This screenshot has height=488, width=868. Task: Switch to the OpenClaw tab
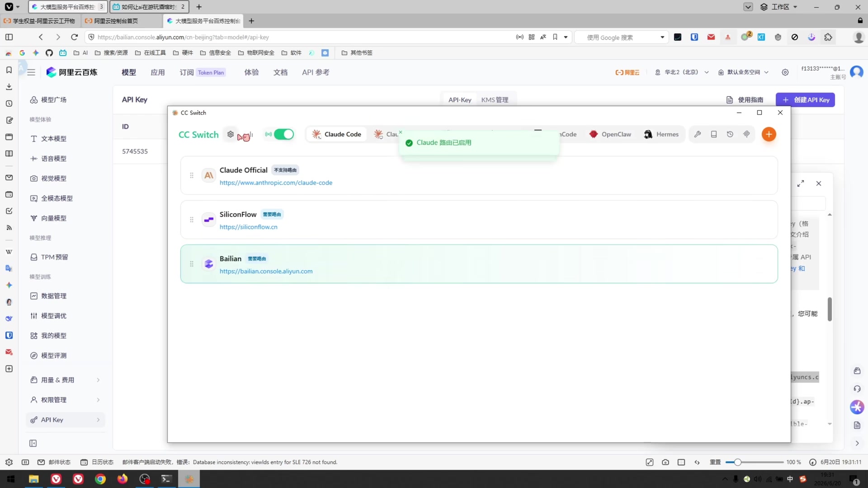[x=610, y=134]
